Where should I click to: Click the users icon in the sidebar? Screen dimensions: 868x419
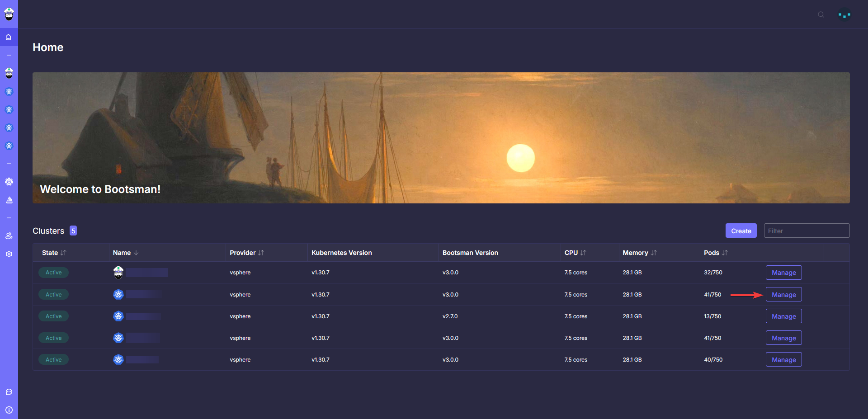(9, 236)
